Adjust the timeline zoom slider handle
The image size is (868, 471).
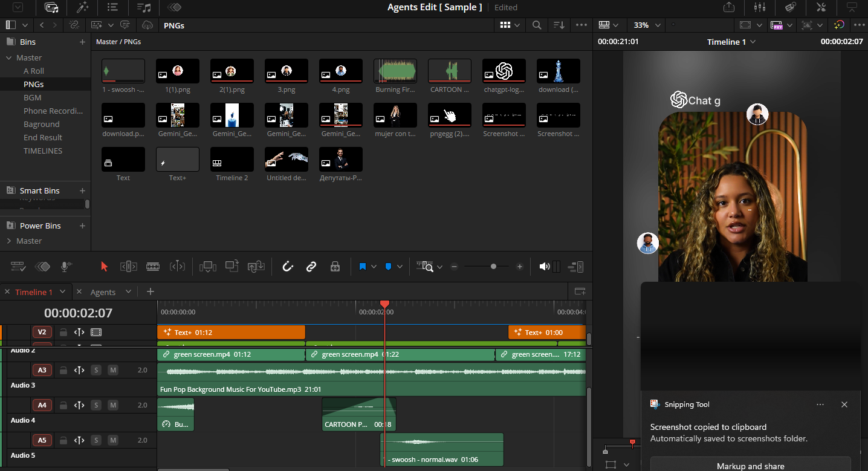[494, 267]
